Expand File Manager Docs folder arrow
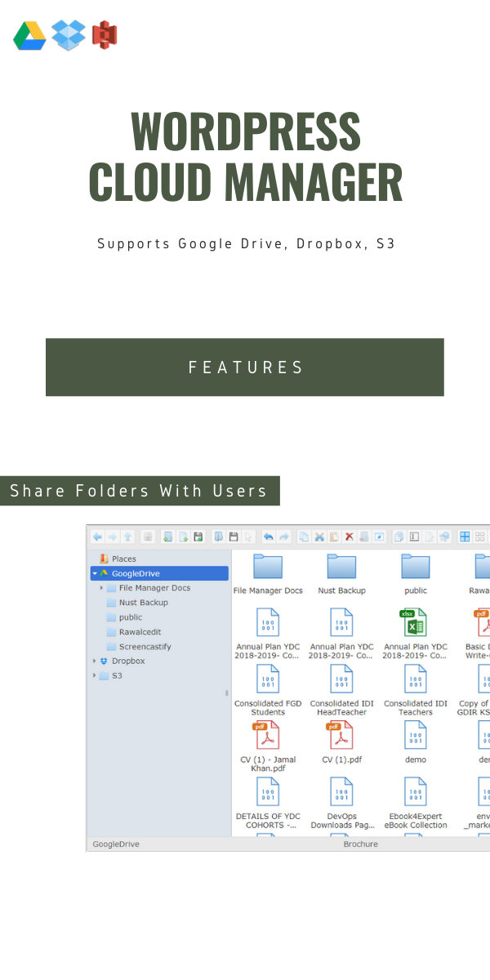Image resolution: width=490 pixels, height=980 pixels. pyautogui.click(x=102, y=588)
